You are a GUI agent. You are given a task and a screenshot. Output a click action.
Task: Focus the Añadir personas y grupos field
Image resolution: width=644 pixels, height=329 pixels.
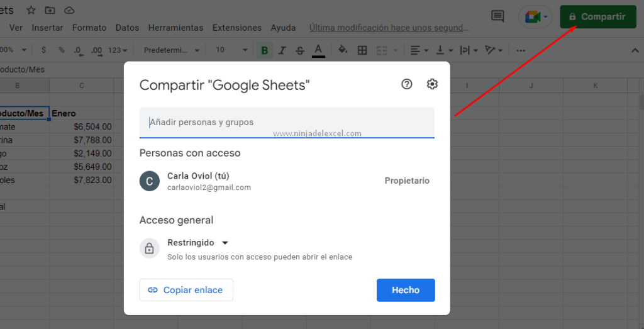(286, 122)
